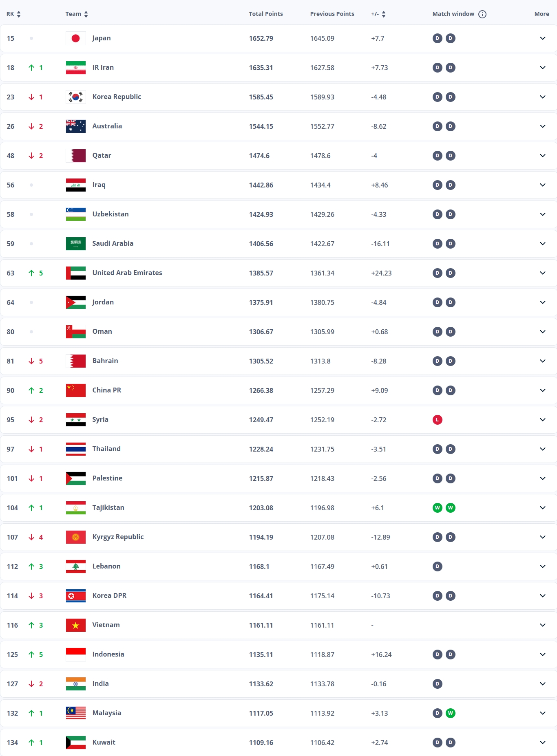The image size is (557, 756).
Task: Click the D match badge next to Lebanon
Action: tap(437, 566)
